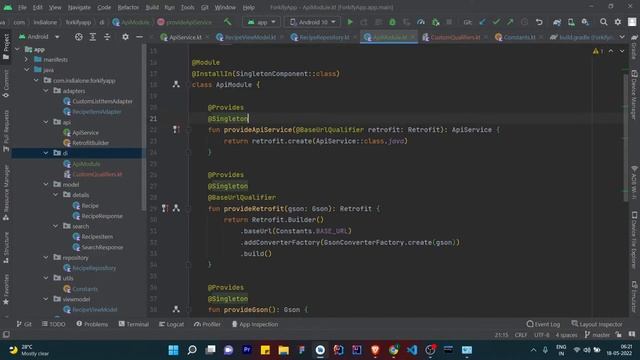640x360 pixels.
Task: Open the Layout Inspector panel
Action: coord(597,324)
